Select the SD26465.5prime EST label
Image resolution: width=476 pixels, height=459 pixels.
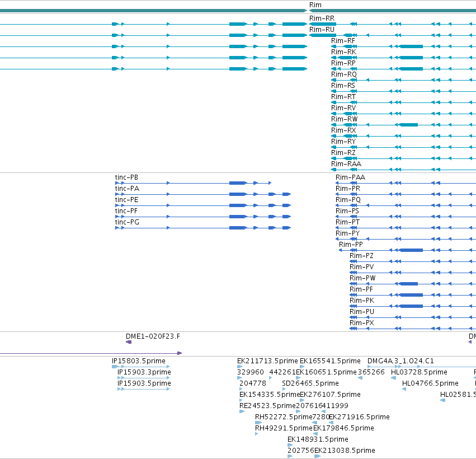point(310,383)
